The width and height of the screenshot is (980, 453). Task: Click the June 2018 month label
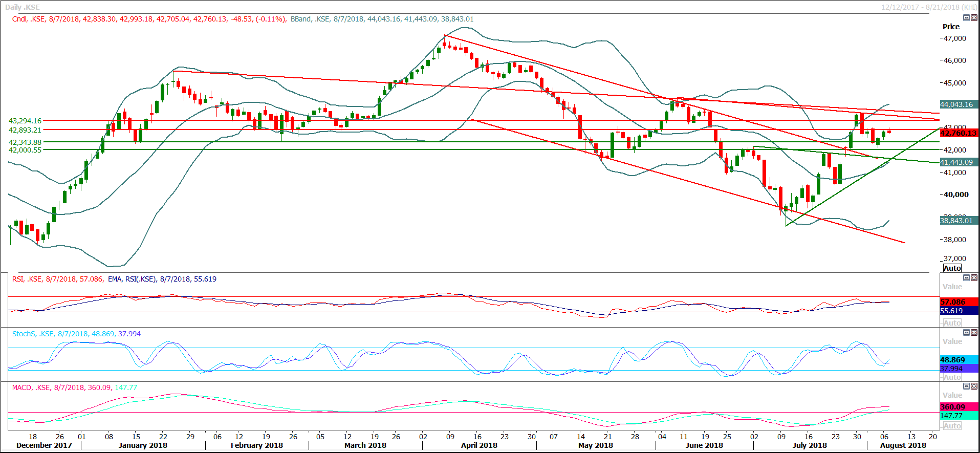pyautogui.click(x=704, y=445)
